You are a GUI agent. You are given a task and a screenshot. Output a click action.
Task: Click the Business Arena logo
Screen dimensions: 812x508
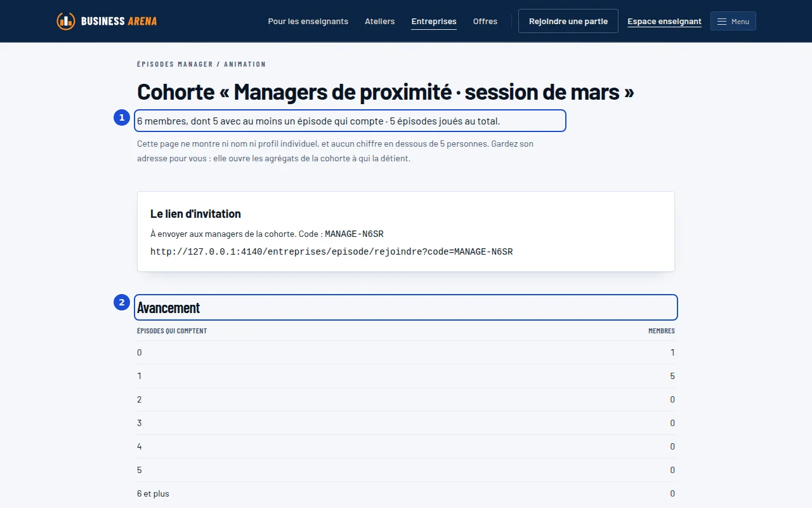107,21
